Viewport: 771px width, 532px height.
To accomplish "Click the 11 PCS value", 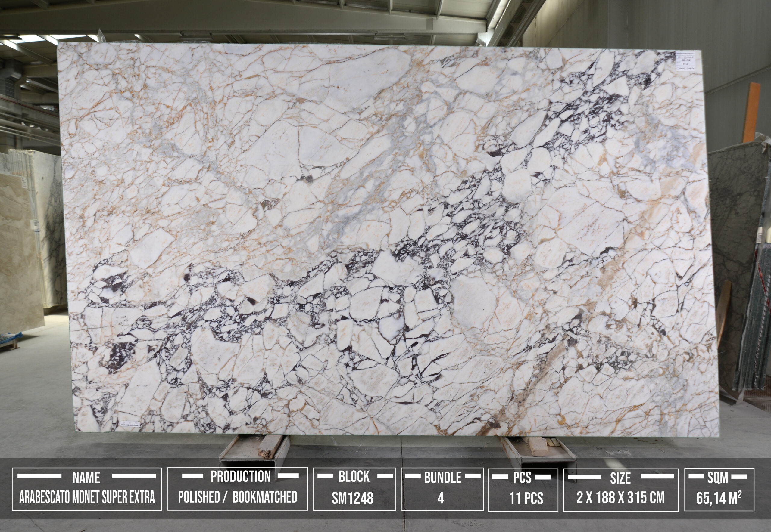I will pos(526,498).
